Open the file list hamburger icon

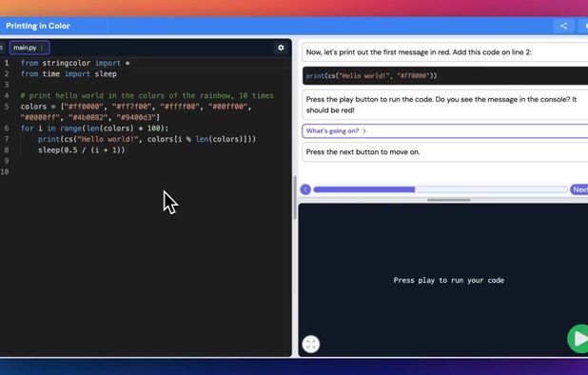coord(2,48)
